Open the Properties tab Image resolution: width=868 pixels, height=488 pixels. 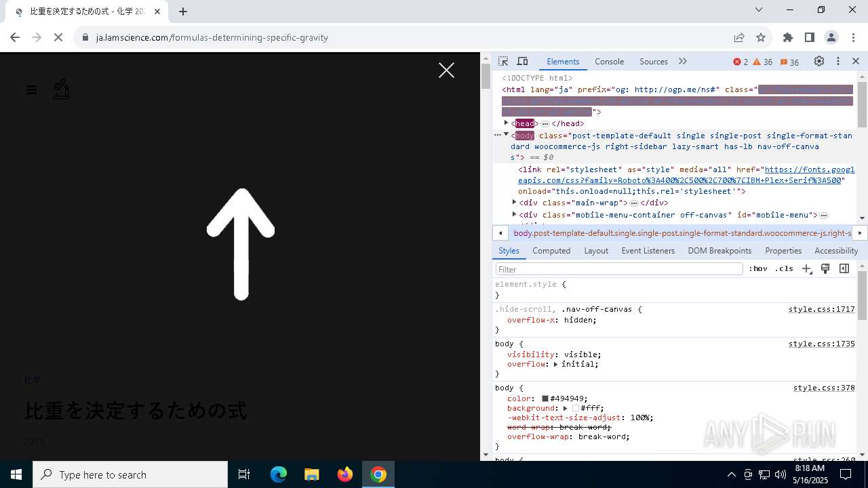click(783, 250)
